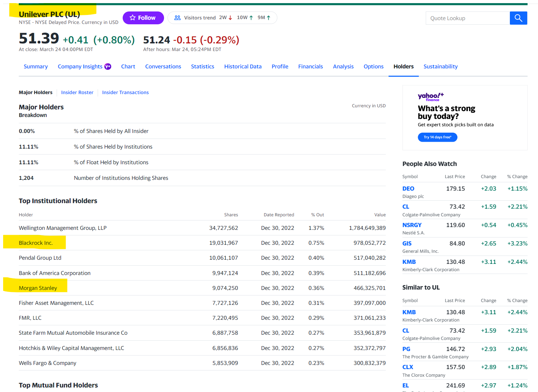Click the % Out column header

pos(318,215)
